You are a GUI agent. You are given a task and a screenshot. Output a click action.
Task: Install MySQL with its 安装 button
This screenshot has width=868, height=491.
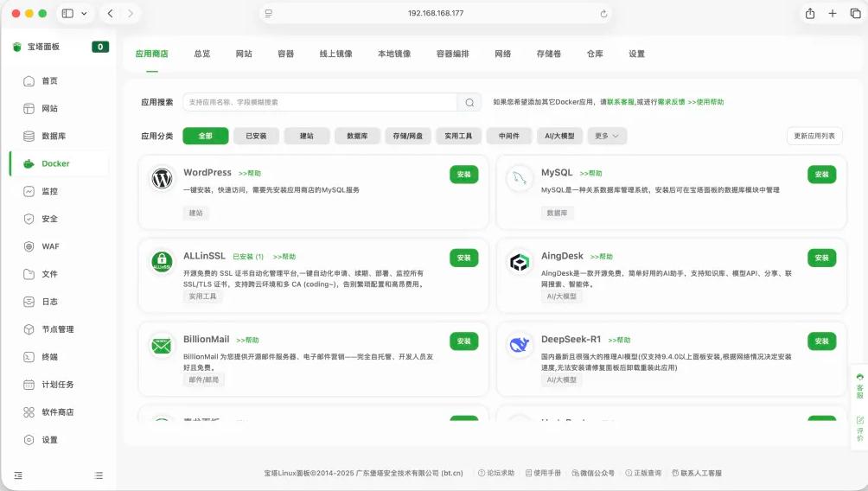click(x=822, y=175)
